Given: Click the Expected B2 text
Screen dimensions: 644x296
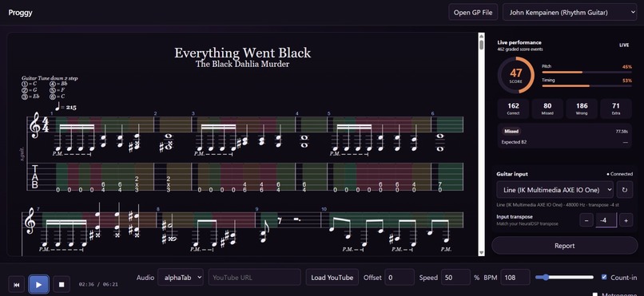Looking at the screenshot, I should [514, 142].
